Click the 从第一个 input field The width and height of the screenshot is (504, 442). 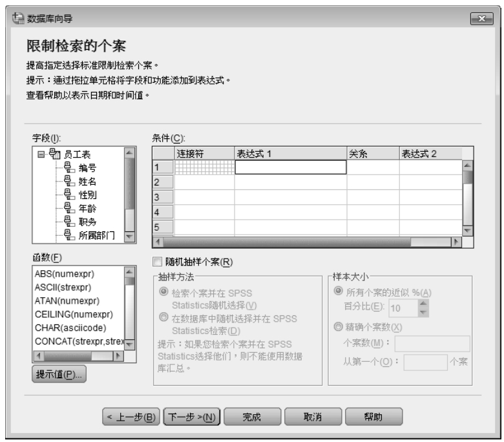point(426,363)
